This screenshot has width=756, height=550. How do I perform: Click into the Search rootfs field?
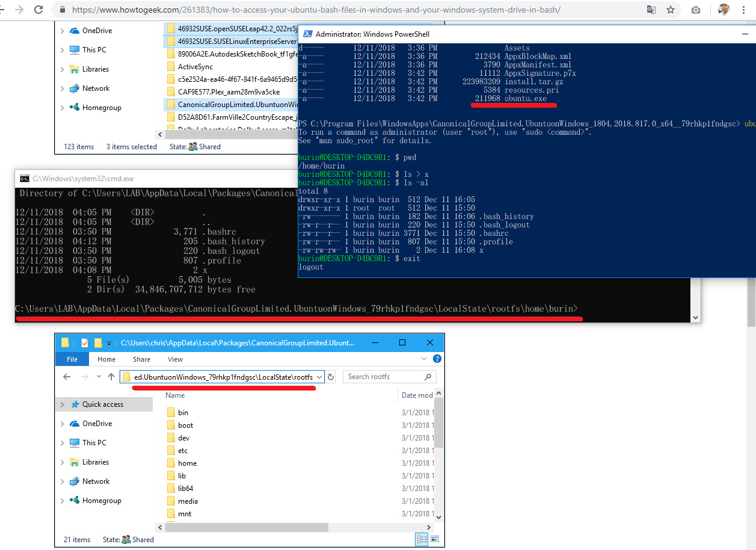coord(385,377)
